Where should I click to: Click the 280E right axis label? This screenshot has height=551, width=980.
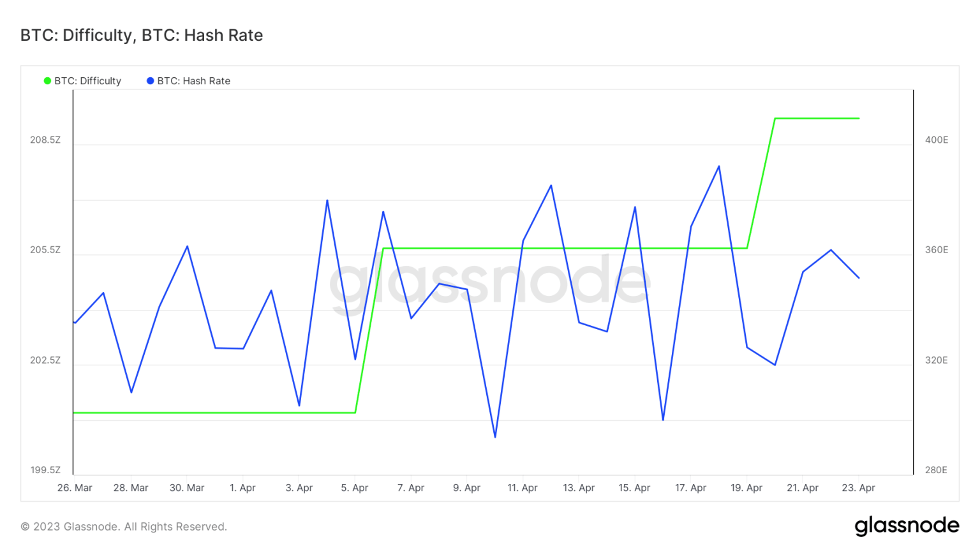[937, 470]
